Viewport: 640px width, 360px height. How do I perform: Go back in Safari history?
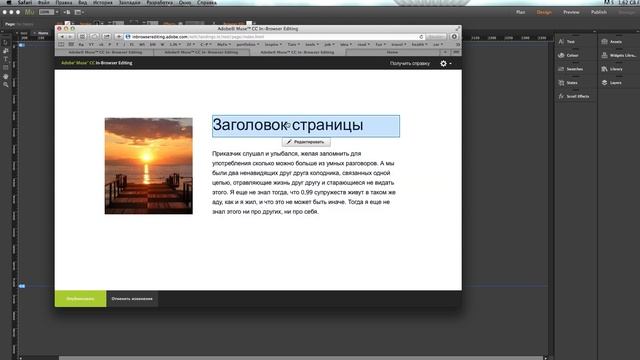(x=62, y=37)
